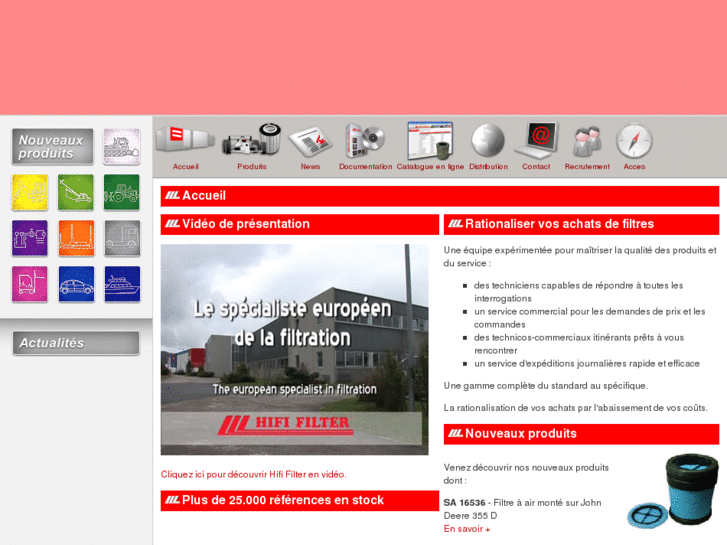Follow the 'En savoir +' link

tap(467, 529)
